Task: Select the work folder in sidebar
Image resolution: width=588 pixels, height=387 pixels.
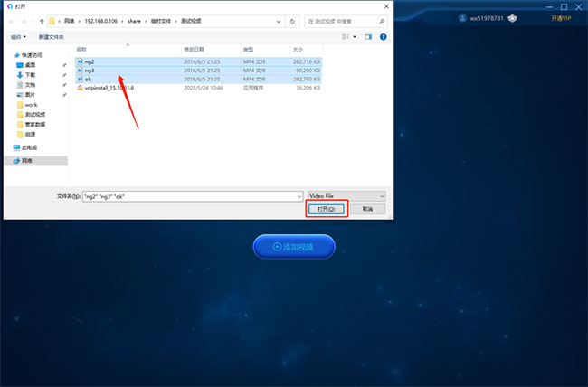Action: click(x=31, y=105)
